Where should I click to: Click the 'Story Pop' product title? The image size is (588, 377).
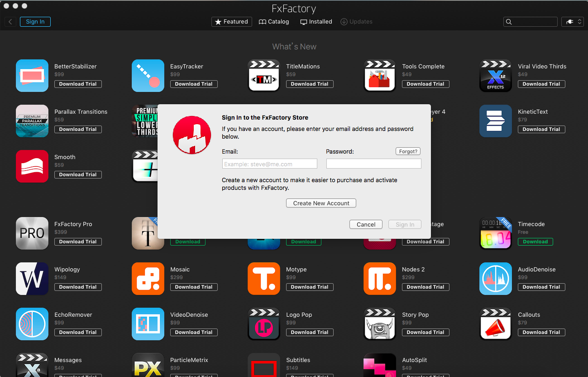(x=415, y=314)
